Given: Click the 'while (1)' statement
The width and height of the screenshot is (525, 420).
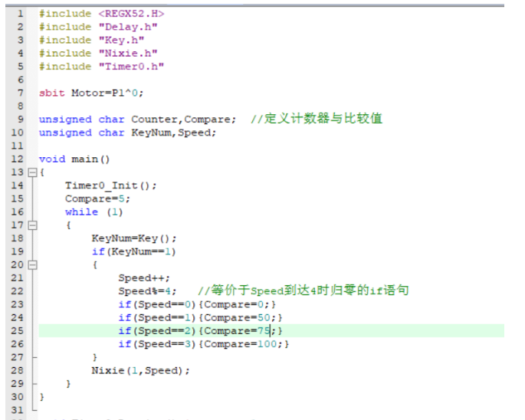Looking at the screenshot, I should tap(94, 212).
